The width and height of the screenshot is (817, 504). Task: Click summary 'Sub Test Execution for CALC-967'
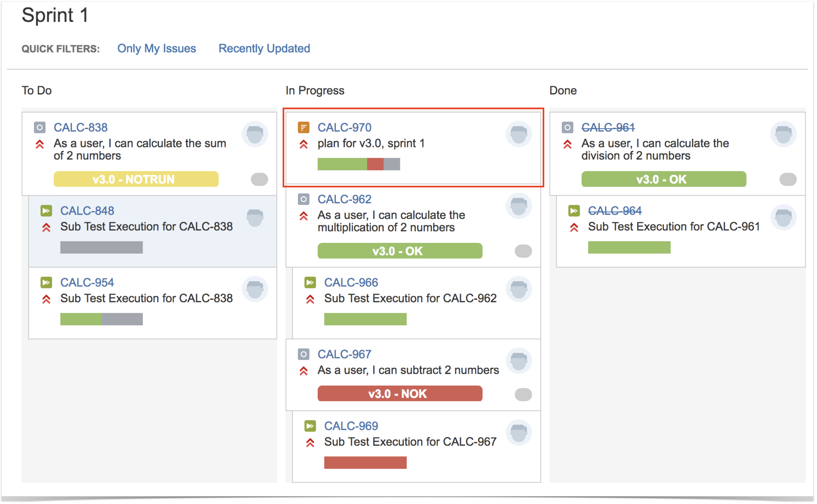[410, 442]
